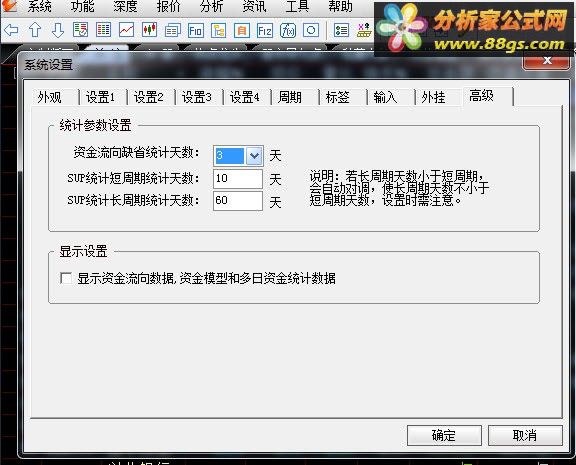Click the up arrow toolbar icon
The height and width of the screenshot is (465, 576).
(35, 30)
